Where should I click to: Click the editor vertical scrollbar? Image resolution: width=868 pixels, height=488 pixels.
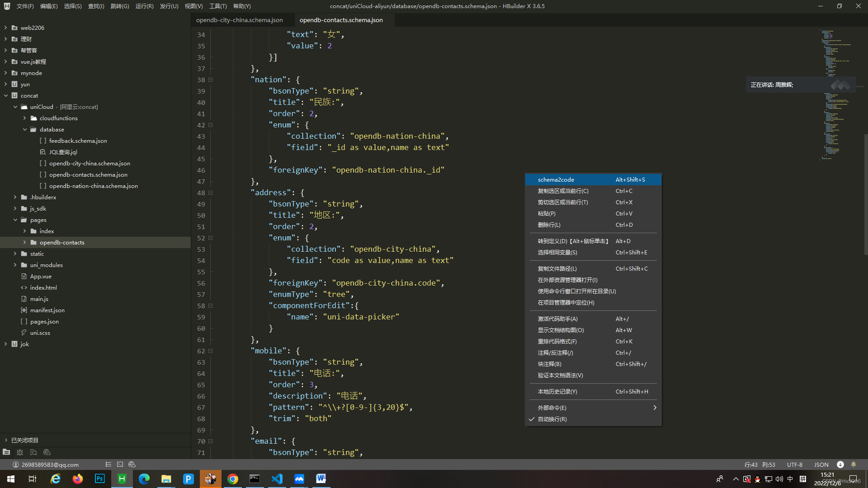865,194
